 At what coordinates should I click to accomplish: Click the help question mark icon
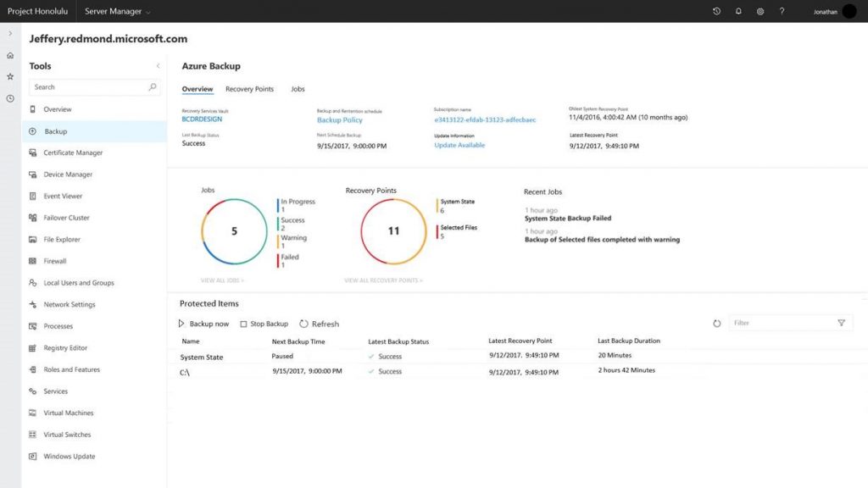782,11
